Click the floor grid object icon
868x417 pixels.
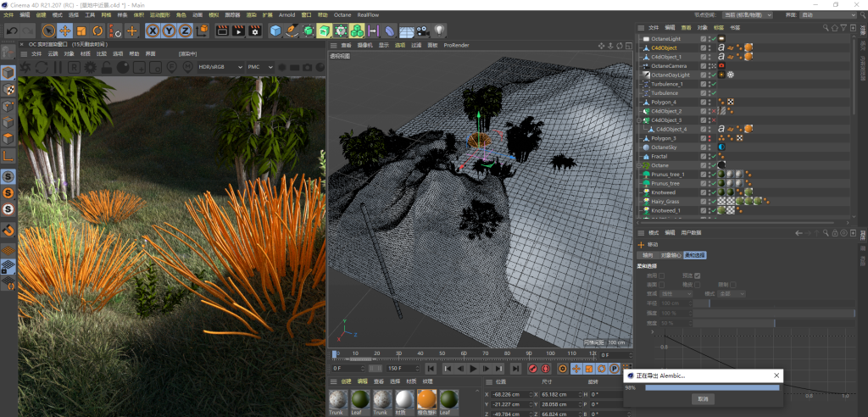(407, 31)
